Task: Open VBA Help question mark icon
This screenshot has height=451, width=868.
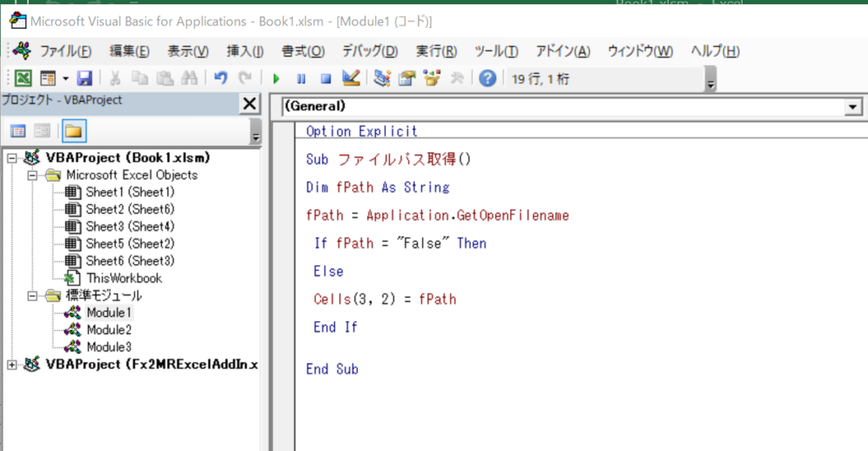Action: click(487, 78)
